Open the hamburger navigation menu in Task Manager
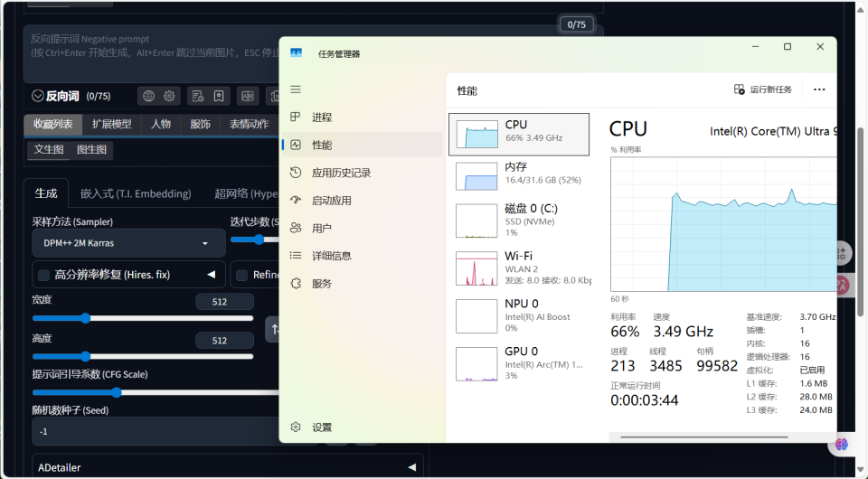The width and height of the screenshot is (868, 479). pyautogui.click(x=296, y=89)
